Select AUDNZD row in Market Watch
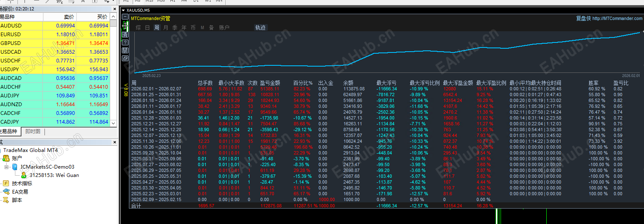The width and height of the screenshot is (644, 224). click(55, 105)
